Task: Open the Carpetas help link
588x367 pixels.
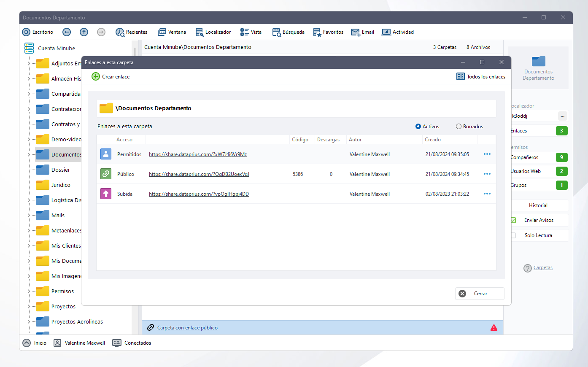Action: tap(543, 268)
